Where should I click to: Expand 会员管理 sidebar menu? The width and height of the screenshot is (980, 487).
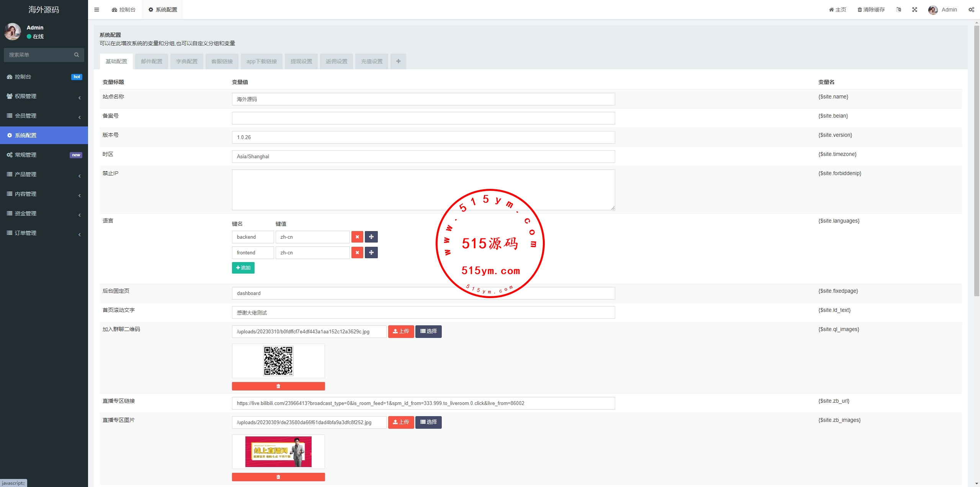pyautogui.click(x=44, y=116)
